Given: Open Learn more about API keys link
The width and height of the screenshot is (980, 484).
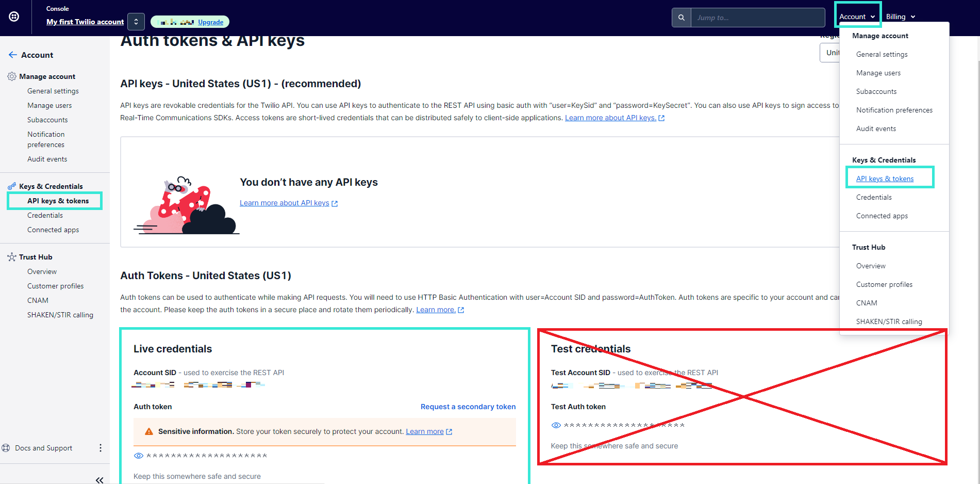Looking at the screenshot, I should coord(285,203).
